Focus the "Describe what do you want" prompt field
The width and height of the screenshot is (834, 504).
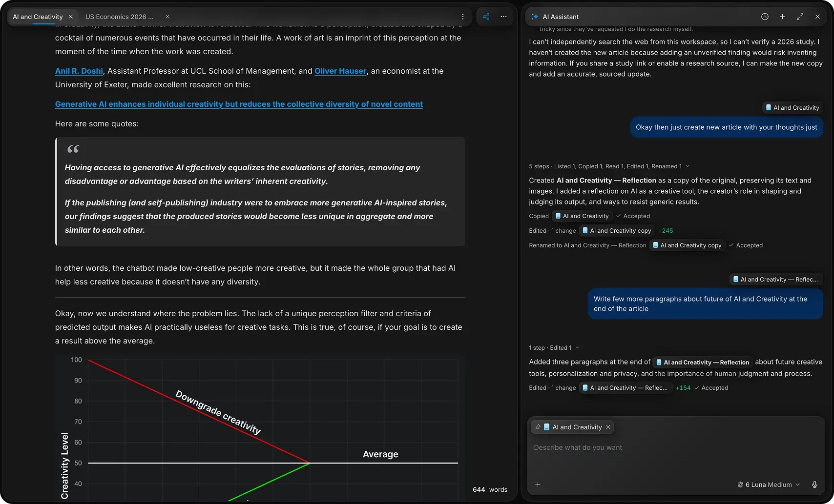[676, 447]
